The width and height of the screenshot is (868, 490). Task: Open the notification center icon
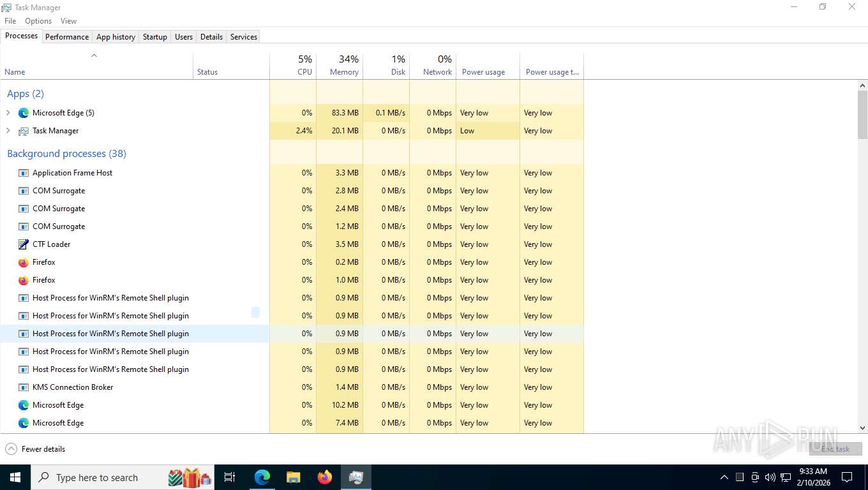click(847, 477)
